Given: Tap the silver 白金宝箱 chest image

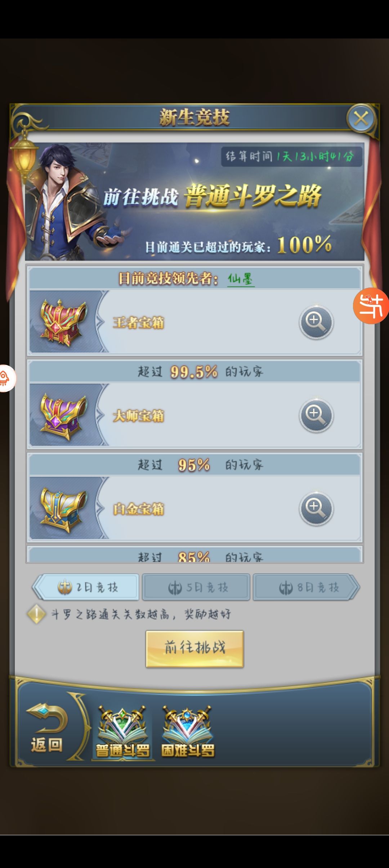Looking at the screenshot, I should (x=63, y=509).
